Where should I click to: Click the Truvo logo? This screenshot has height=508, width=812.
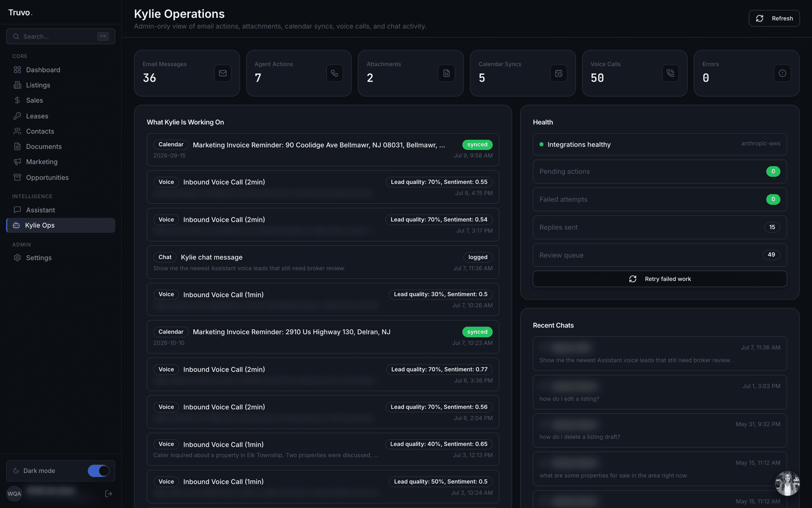[x=20, y=13]
